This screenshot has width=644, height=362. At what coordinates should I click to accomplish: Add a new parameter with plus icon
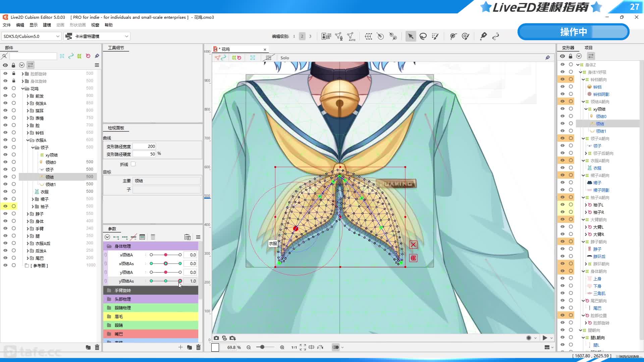point(180,347)
